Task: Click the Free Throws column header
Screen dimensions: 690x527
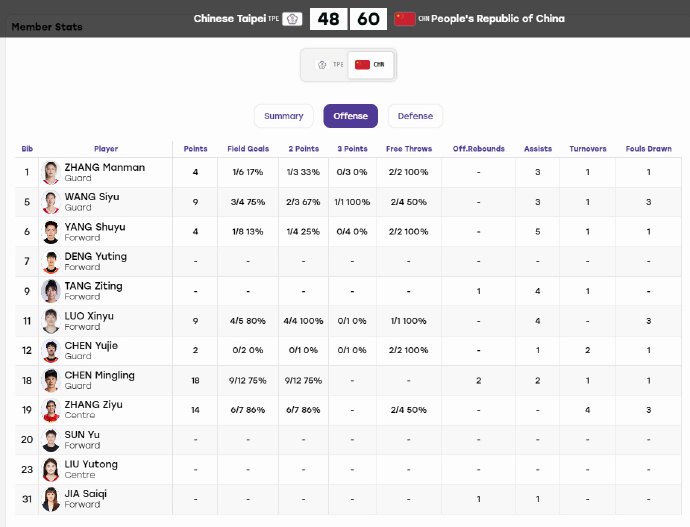Action: (x=409, y=149)
